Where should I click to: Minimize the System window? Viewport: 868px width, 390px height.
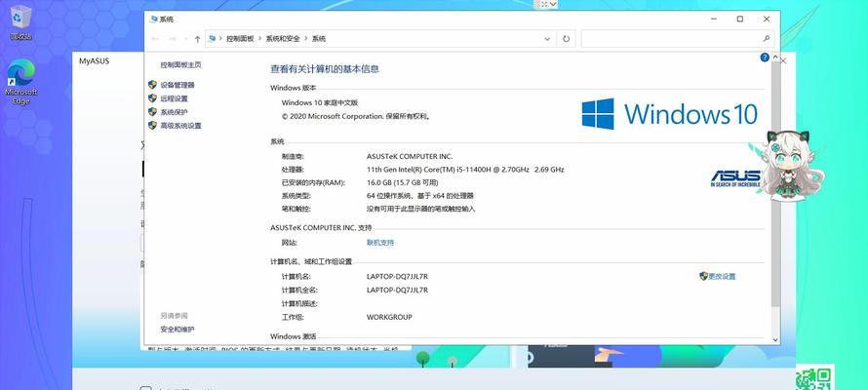click(x=714, y=19)
